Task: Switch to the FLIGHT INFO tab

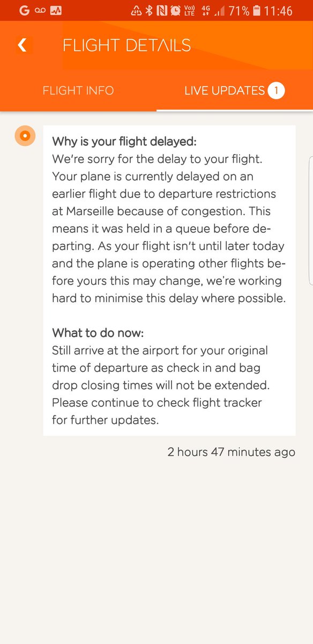Action: tap(78, 91)
